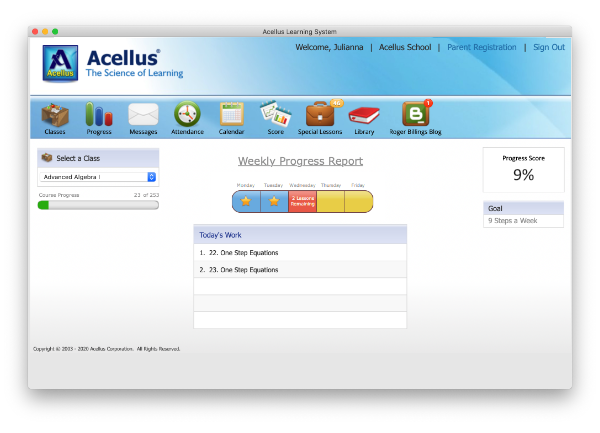Minimize the window with yellow button
600x433 pixels.
point(45,32)
